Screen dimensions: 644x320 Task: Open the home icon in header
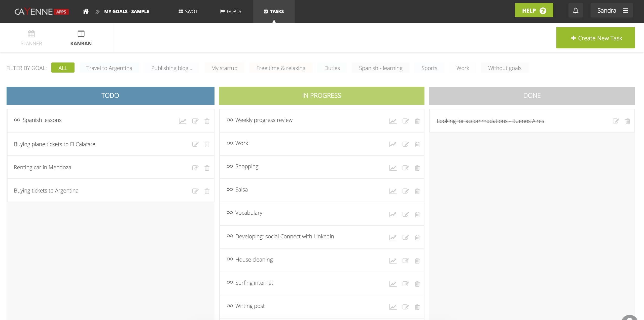pyautogui.click(x=86, y=11)
